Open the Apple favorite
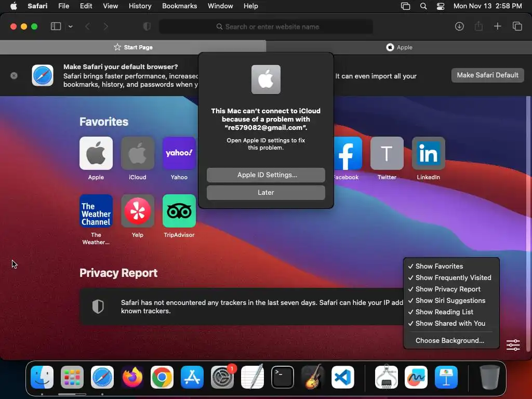 [96, 153]
